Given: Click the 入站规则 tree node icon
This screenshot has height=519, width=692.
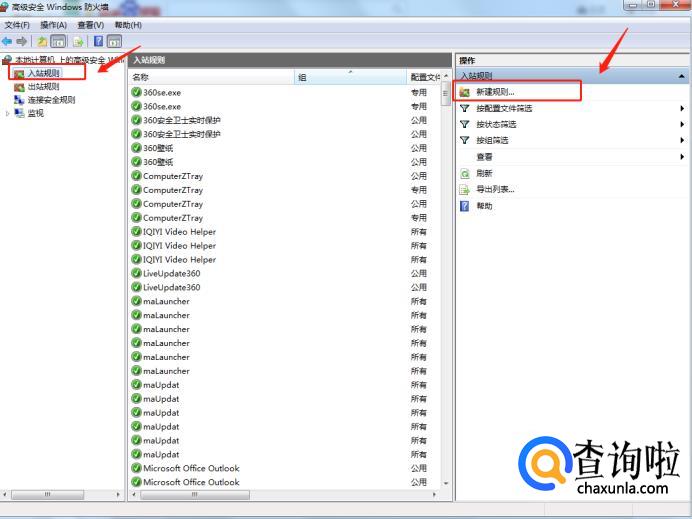Looking at the screenshot, I should click(19, 73).
